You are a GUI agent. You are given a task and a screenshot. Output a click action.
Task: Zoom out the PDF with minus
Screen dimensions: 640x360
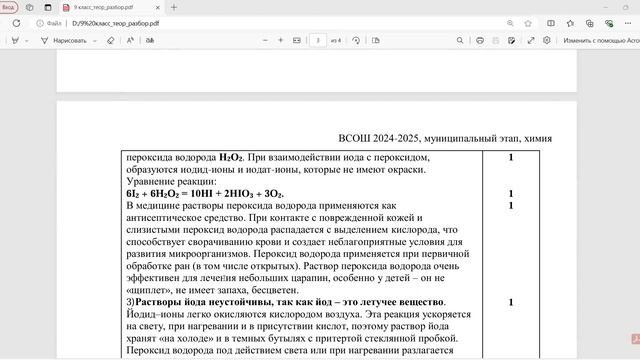[265, 40]
